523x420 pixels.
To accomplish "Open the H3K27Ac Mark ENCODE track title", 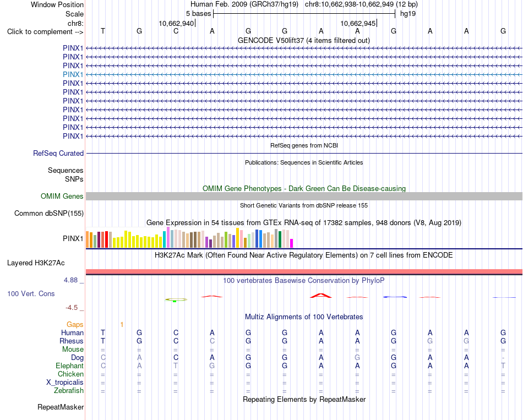I will pos(303,255).
